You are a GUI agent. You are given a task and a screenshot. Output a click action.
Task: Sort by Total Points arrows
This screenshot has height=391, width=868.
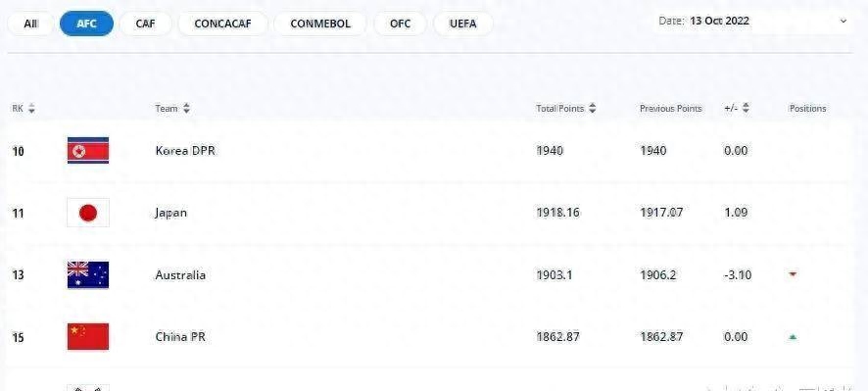(x=593, y=109)
